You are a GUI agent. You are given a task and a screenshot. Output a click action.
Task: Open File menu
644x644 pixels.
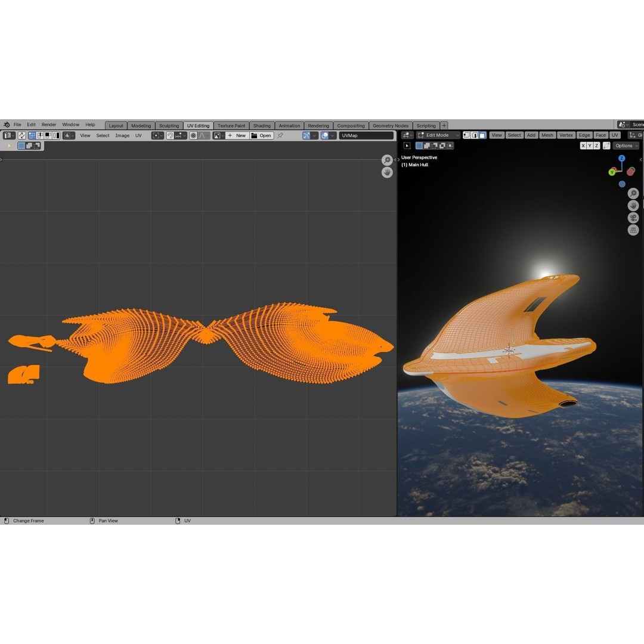[17, 125]
